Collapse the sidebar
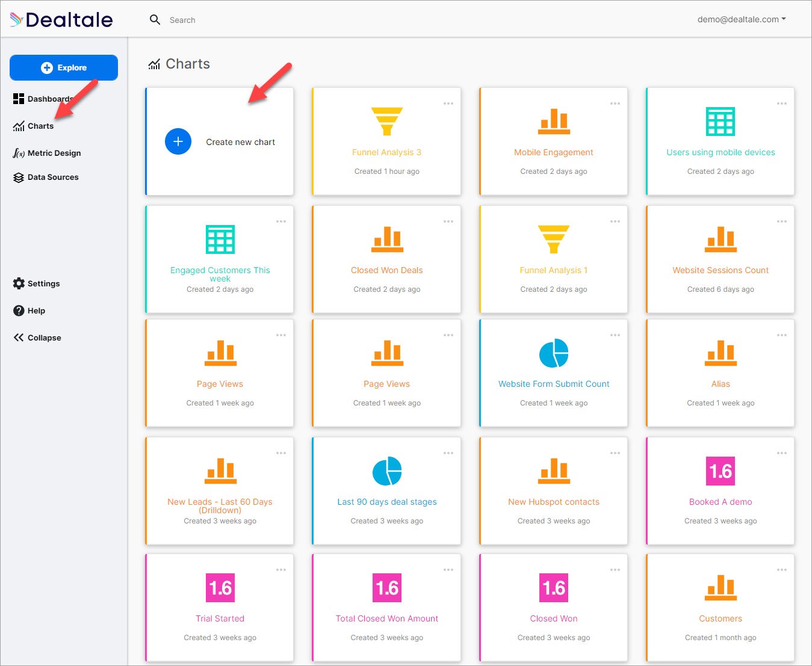The width and height of the screenshot is (812, 666). point(37,338)
